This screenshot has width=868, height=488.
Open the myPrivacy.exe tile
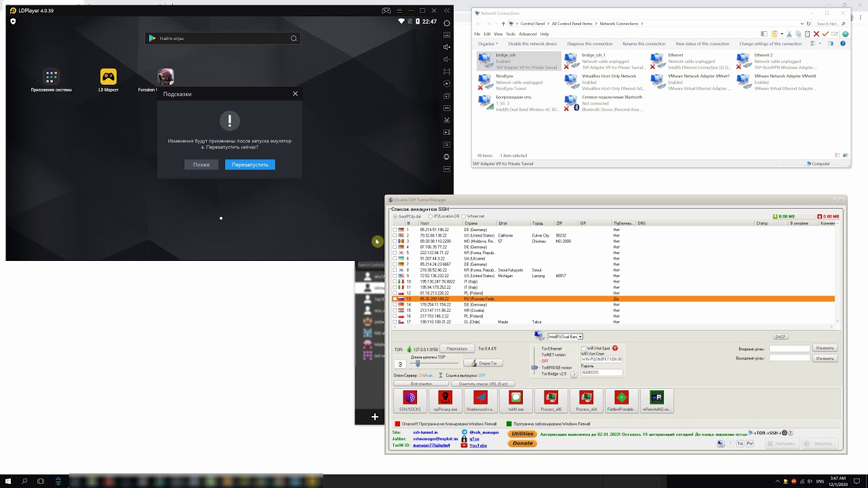pyautogui.click(x=445, y=401)
